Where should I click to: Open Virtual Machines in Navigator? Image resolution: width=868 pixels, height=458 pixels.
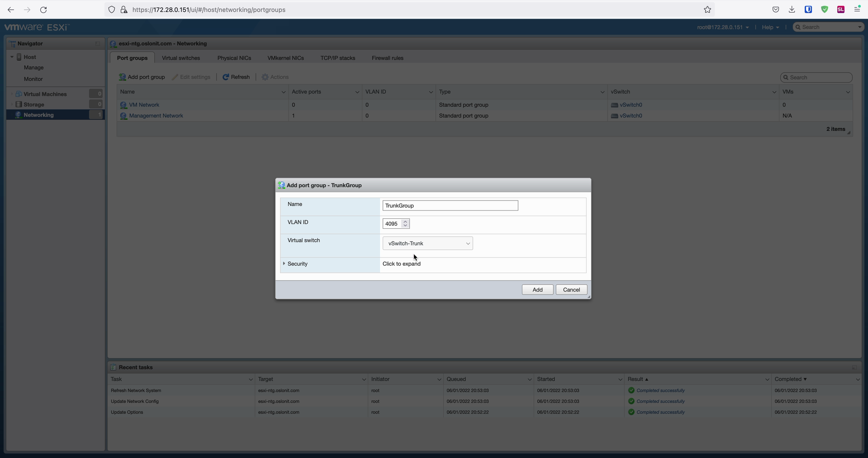(x=45, y=94)
